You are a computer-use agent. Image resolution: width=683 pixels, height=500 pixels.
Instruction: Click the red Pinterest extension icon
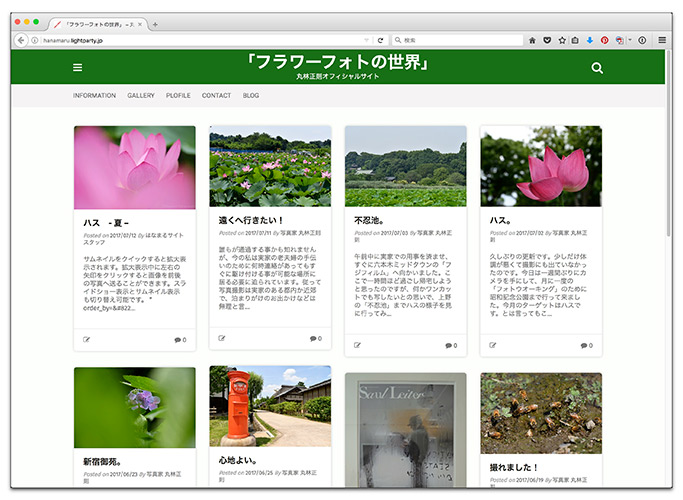[x=605, y=41]
